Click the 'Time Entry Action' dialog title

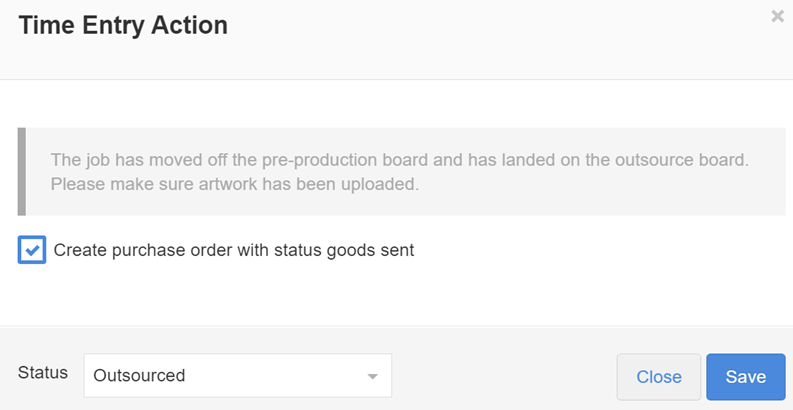(123, 26)
